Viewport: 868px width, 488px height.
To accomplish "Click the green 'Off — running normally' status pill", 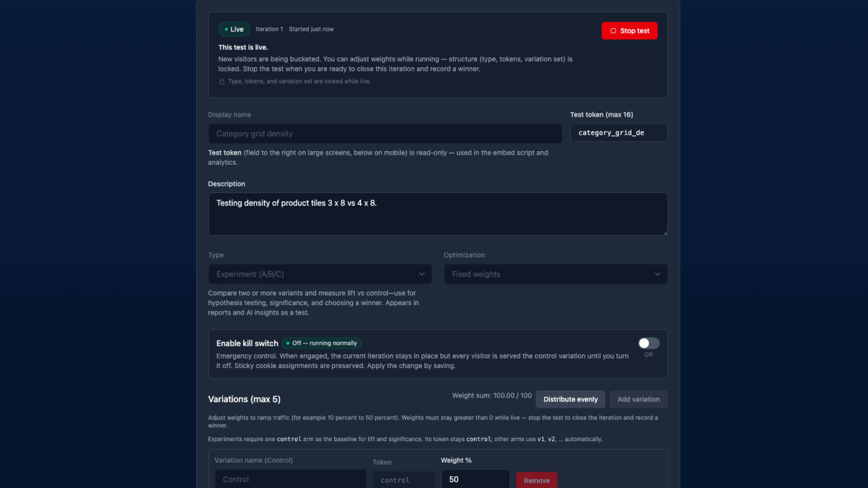I will 322,343.
